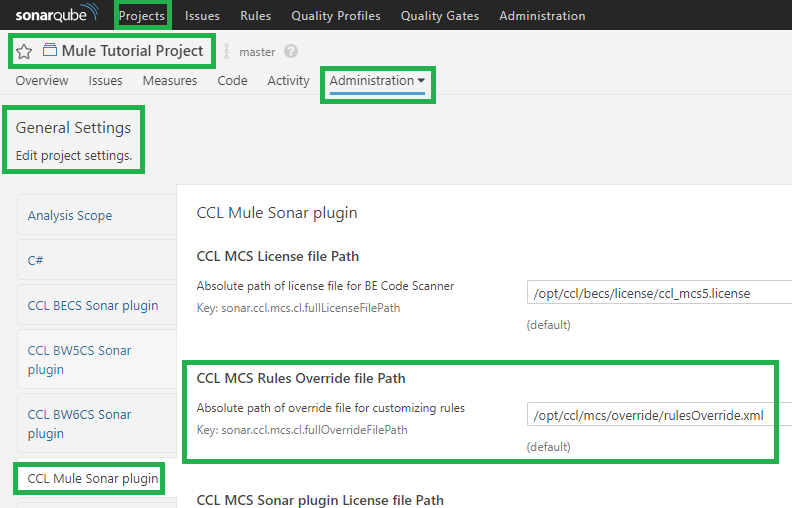Click the 'CCL MCS Rules Override file Path' heading
792x508 pixels.
coord(301,379)
